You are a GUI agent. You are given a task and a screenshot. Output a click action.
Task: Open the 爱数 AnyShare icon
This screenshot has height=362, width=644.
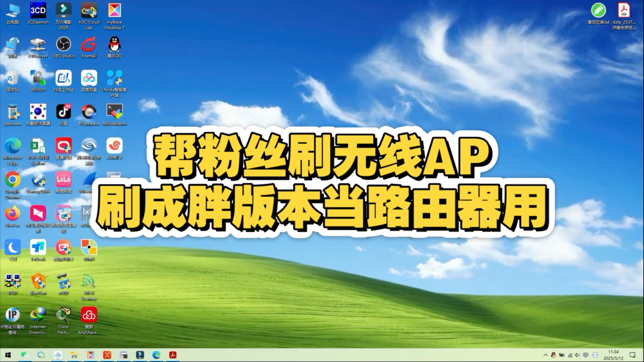point(89,321)
